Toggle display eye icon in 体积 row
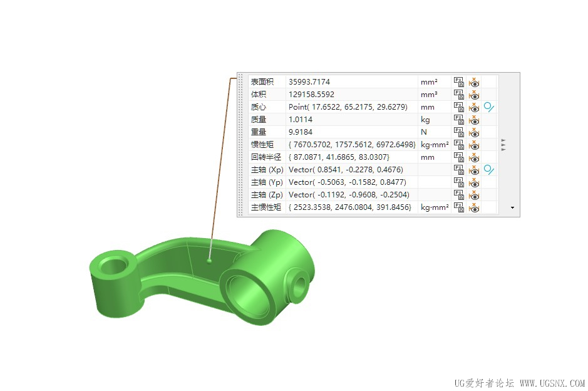588x391 pixels. (x=474, y=94)
